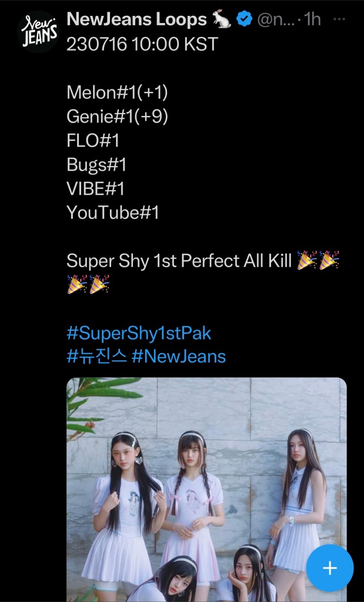
Task: Tap the YouTube#1 chart line
Action: [113, 212]
